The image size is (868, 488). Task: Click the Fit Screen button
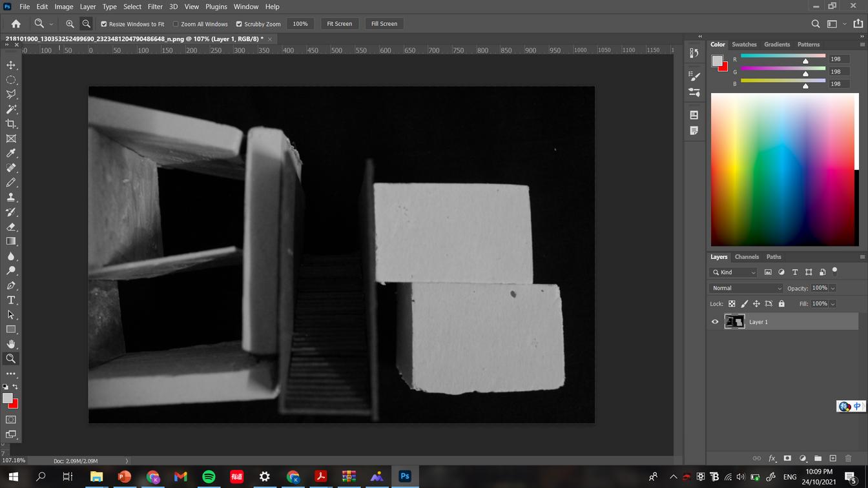pos(339,24)
